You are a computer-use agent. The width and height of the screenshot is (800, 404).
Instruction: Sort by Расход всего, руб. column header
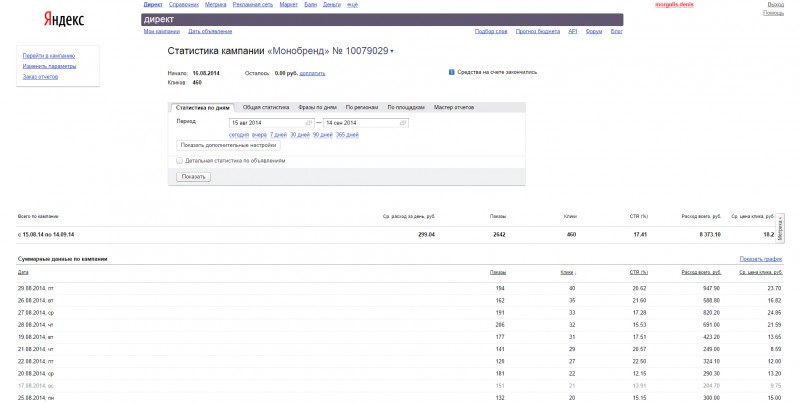click(701, 272)
